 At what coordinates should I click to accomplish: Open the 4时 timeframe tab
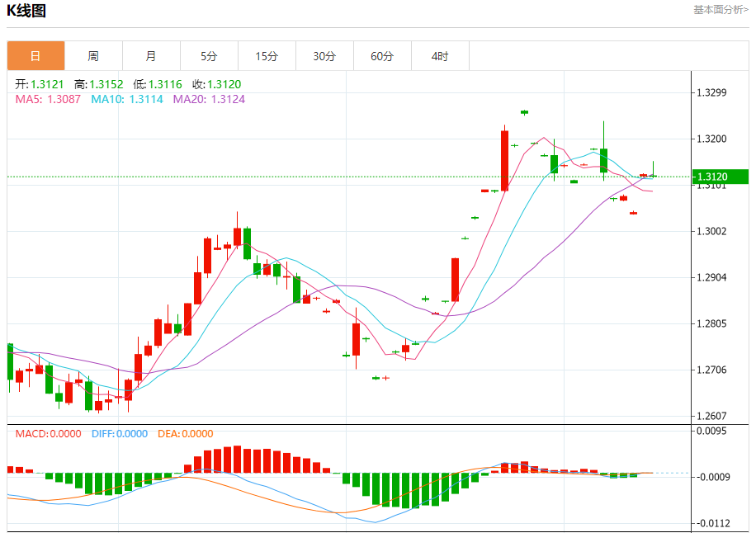point(440,56)
